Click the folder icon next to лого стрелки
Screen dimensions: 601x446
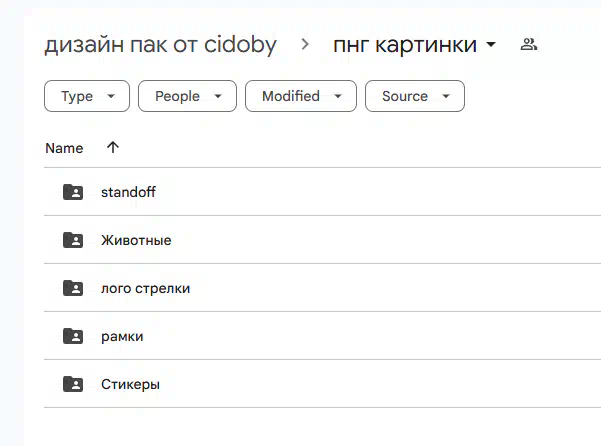(x=73, y=288)
